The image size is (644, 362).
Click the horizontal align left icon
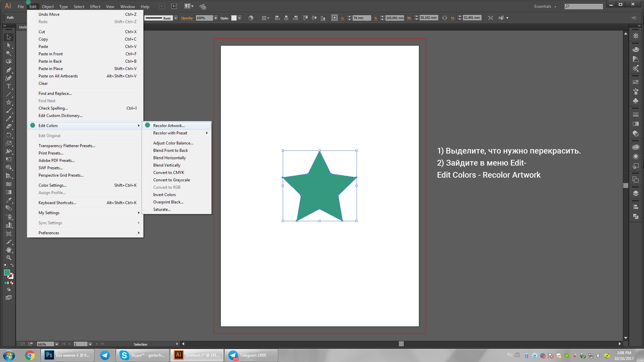coord(277,18)
